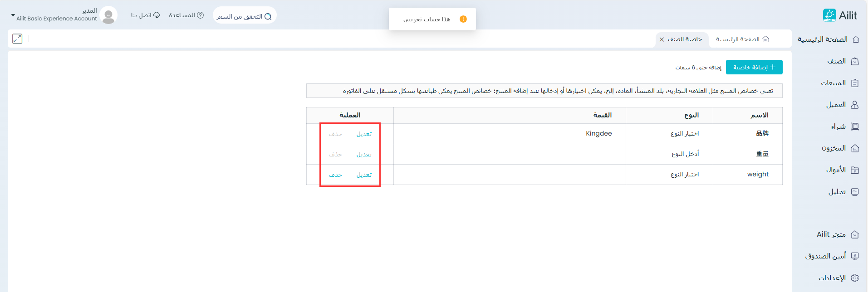Expand the Basic Experience Account dropdown
Image resolution: width=868 pixels, height=292 pixels.
pos(13,15)
